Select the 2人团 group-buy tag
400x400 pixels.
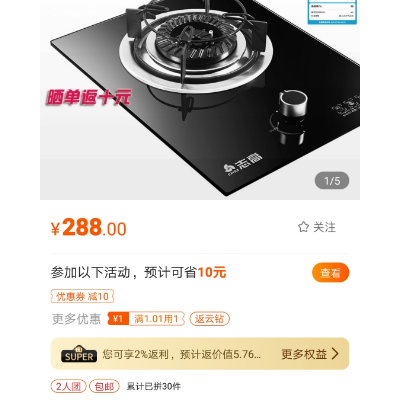click(68, 386)
